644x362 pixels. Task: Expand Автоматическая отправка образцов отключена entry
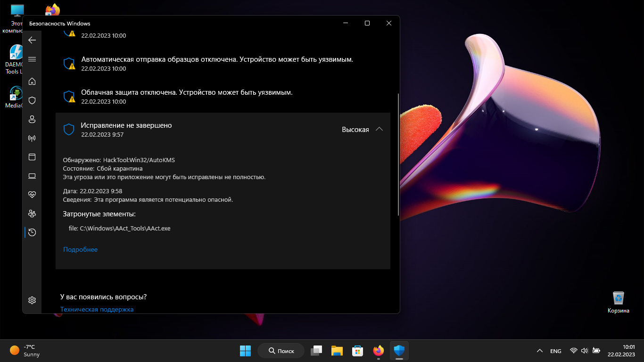(223, 64)
